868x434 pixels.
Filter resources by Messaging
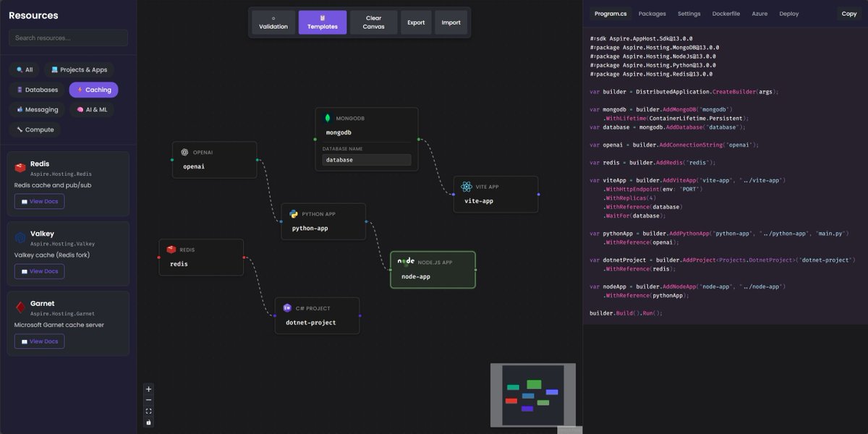click(37, 110)
